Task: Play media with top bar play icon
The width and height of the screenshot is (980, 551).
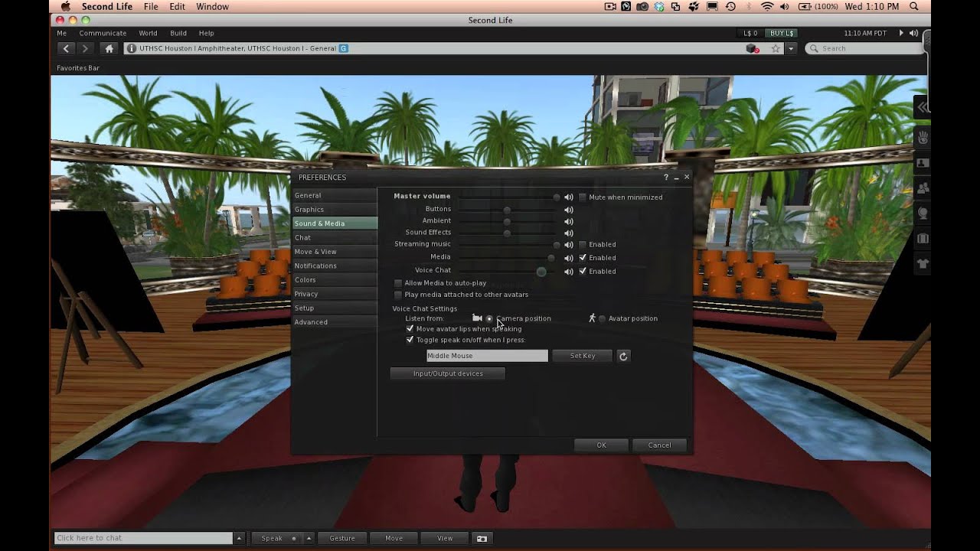Action: click(x=901, y=33)
